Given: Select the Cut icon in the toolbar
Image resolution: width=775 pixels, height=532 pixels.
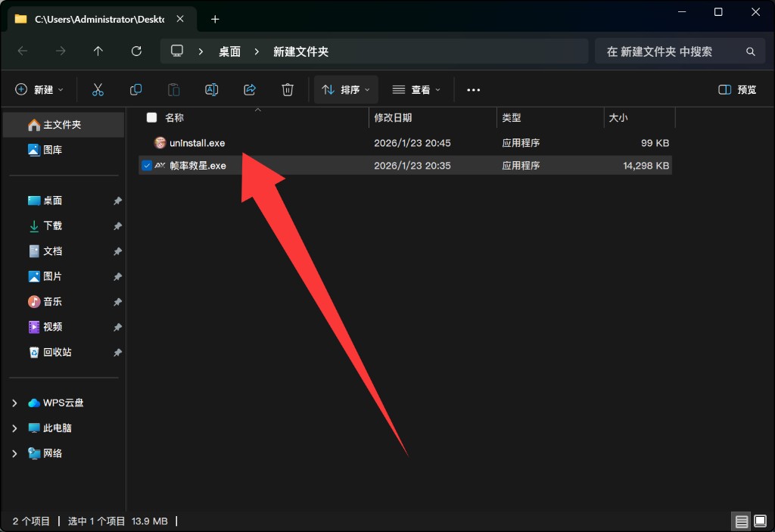Looking at the screenshot, I should (98, 89).
